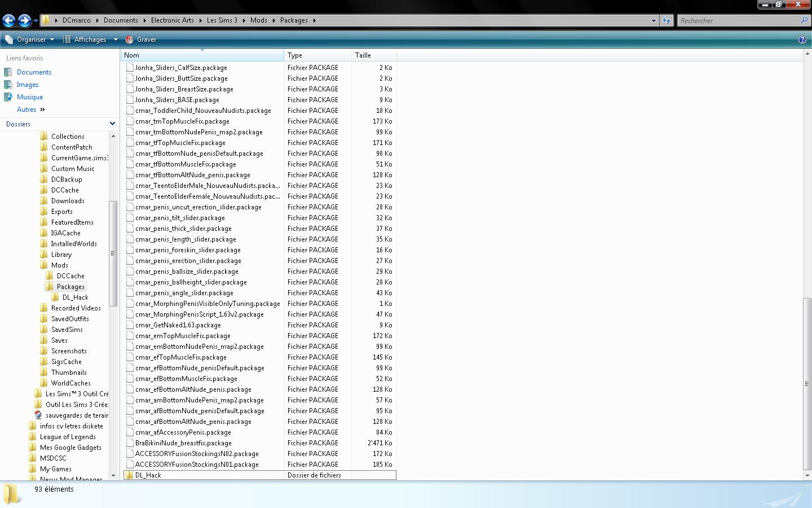Click the Graver disc icon

tap(129, 40)
